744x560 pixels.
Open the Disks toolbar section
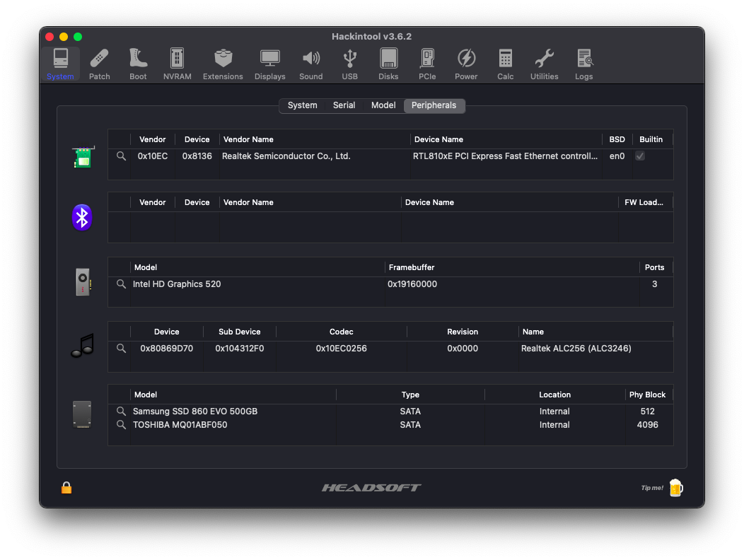click(388, 64)
